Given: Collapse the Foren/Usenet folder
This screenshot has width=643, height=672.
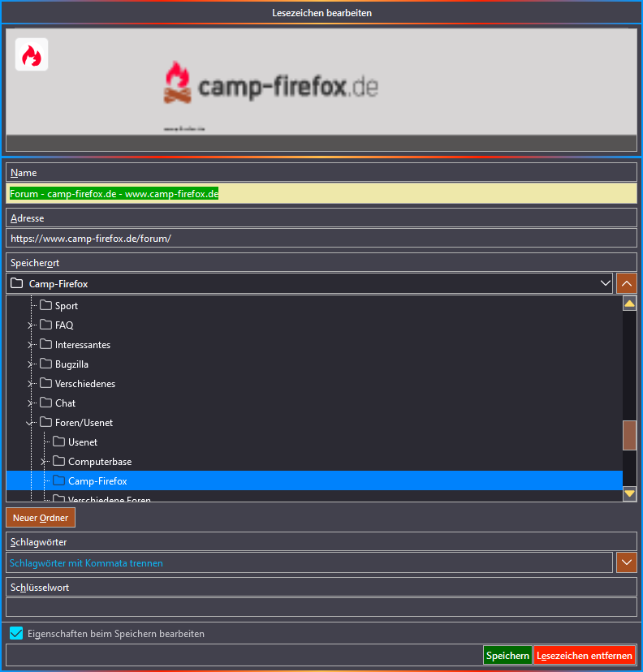Looking at the screenshot, I should (29, 423).
